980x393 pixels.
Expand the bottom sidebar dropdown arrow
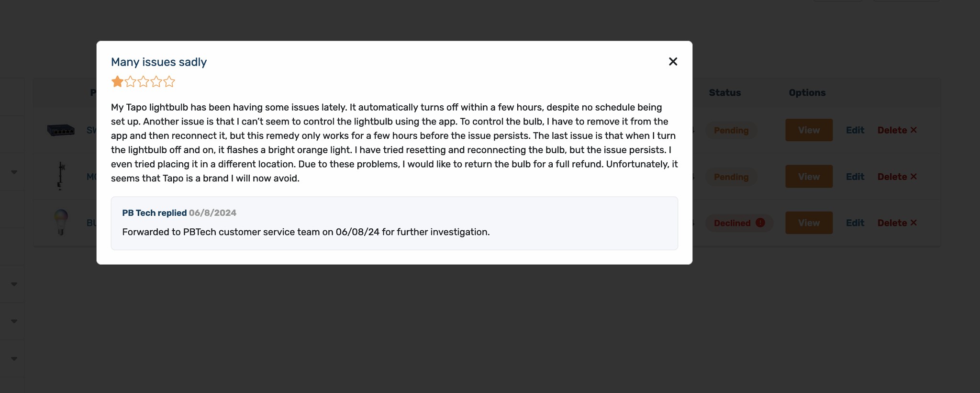pos(14,359)
